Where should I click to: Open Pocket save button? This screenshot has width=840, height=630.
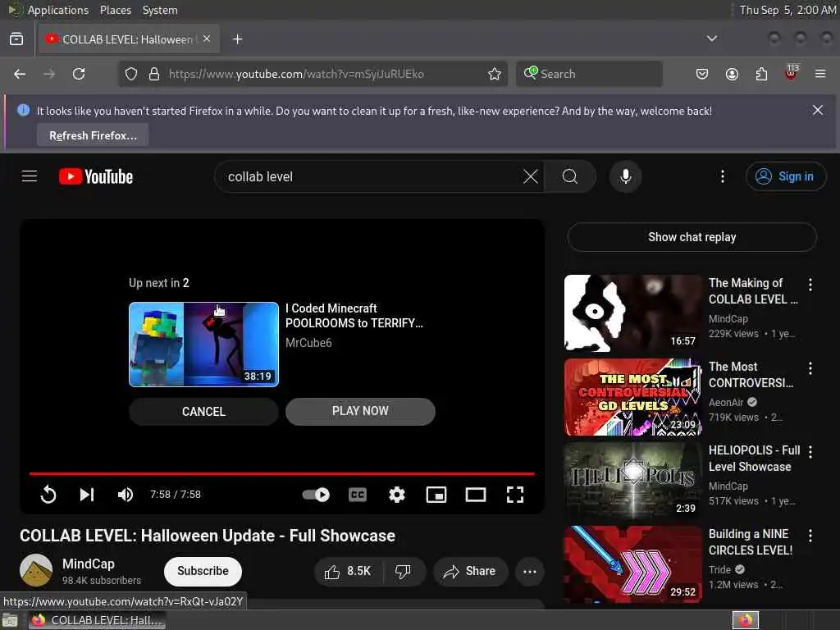click(x=702, y=74)
